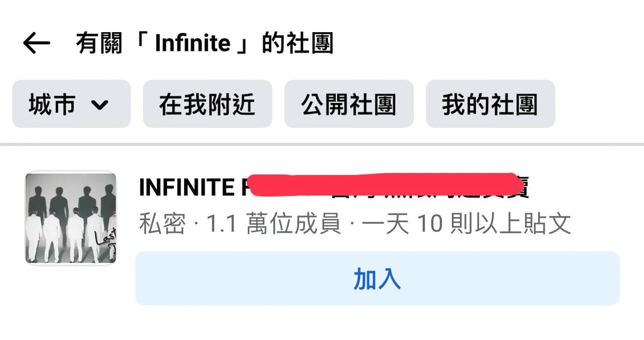644x340 pixels.
Task: Expand the city selection menu
Action: 70,104
